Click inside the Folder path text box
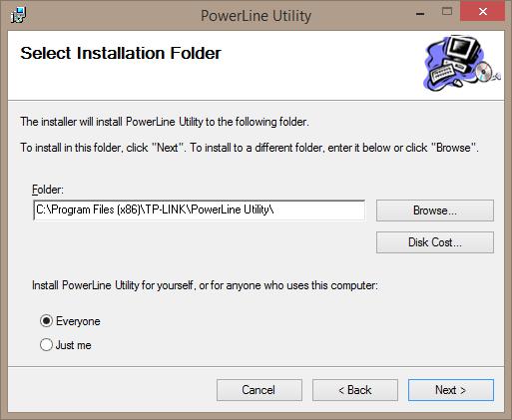The height and width of the screenshot is (420, 512). pos(199,210)
